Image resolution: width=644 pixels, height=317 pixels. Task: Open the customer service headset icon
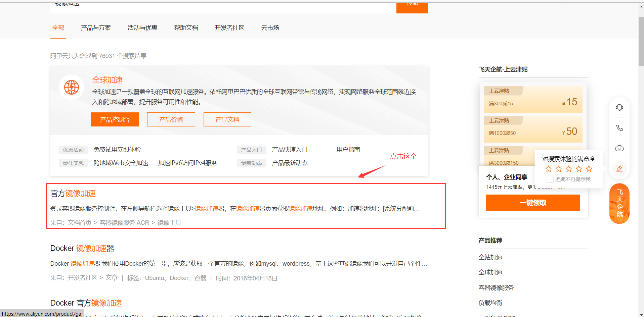[619, 107]
